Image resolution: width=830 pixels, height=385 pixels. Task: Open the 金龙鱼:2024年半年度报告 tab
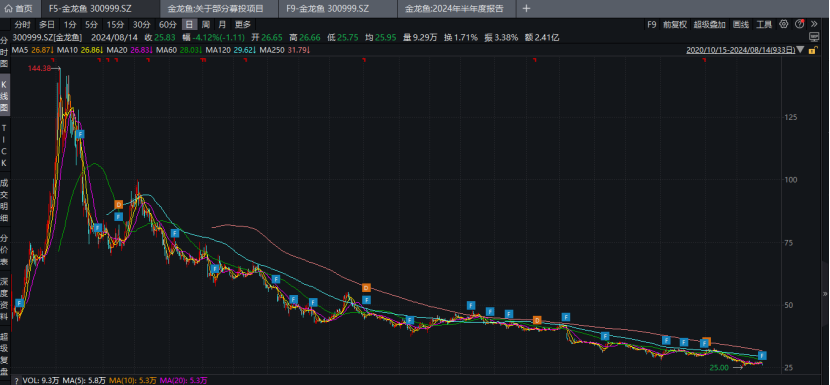coord(454,9)
